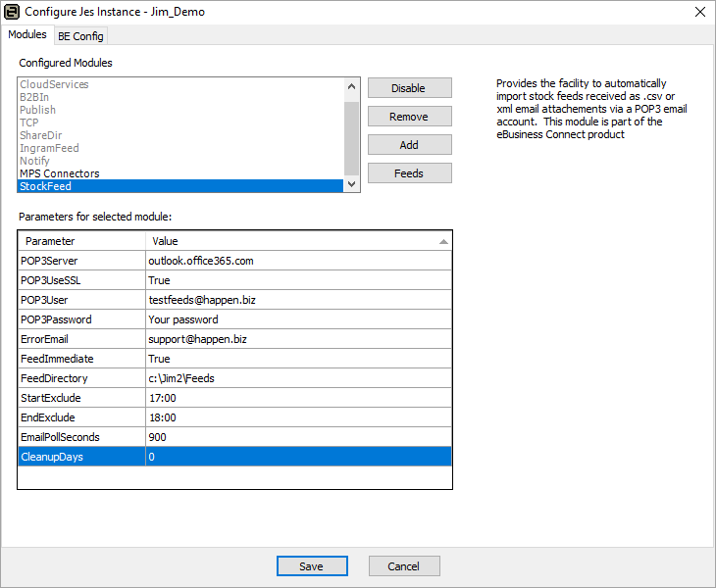Click the Remove module button
This screenshot has width=716, height=588.
(409, 117)
